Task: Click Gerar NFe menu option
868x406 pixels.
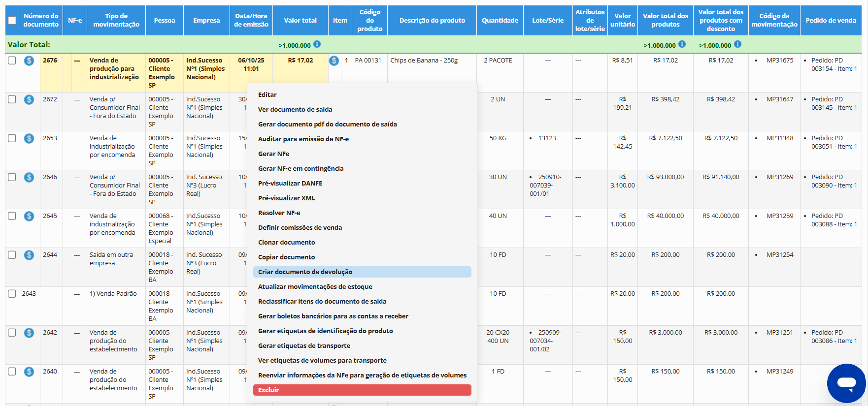Action: click(273, 154)
